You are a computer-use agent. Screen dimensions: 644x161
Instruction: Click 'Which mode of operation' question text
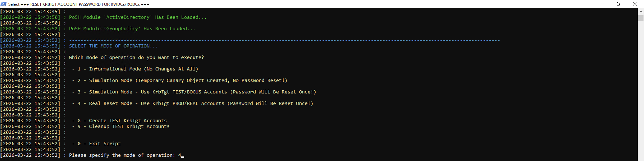[137, 57]
